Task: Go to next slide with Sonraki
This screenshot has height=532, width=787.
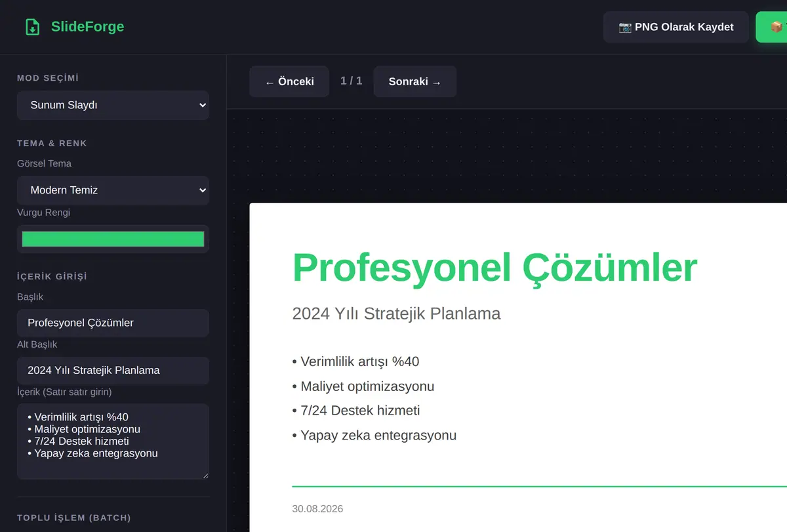Action: [x=414, y=81]
